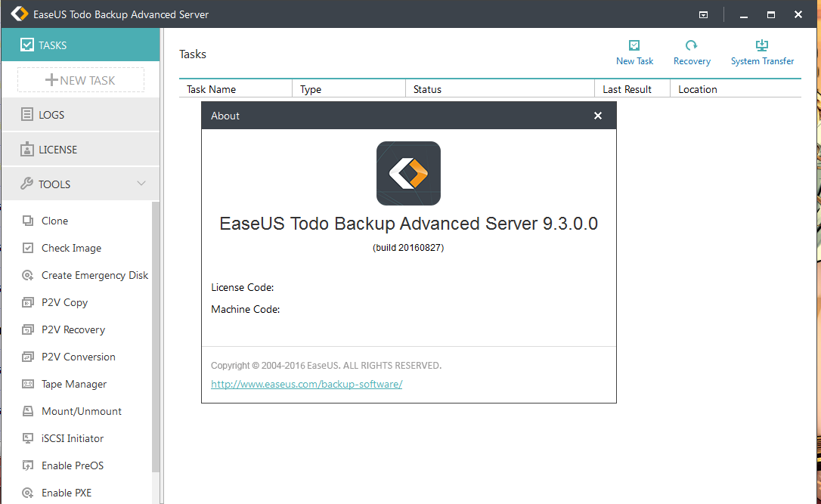Image resolution: width=821 pixels, height=504 pixels.
Task: Click the product version 9.3.0.0 heading
Action: (x=408, y=224)
